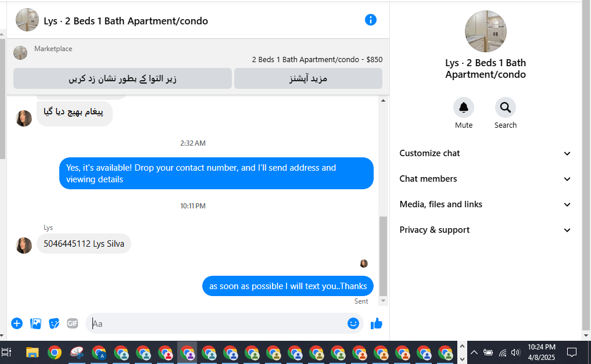Expand the Customize chat section

(485, 153)
